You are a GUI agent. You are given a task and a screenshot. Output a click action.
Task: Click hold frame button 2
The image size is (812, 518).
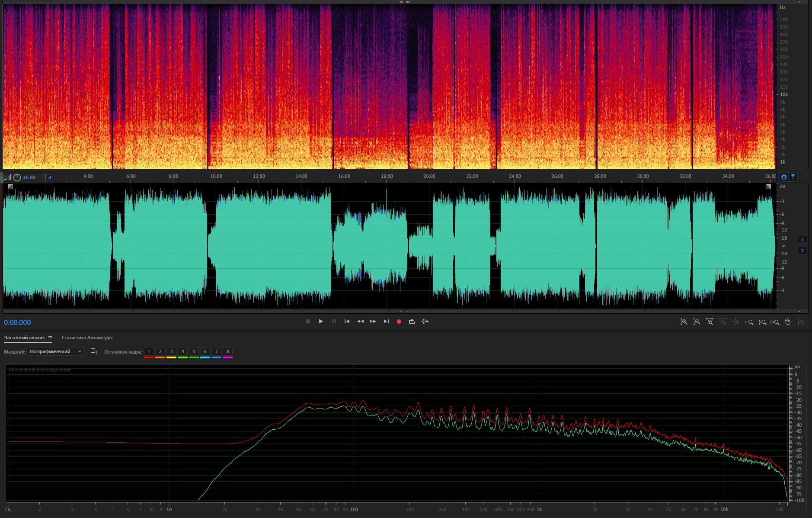(x=160, y=351)
